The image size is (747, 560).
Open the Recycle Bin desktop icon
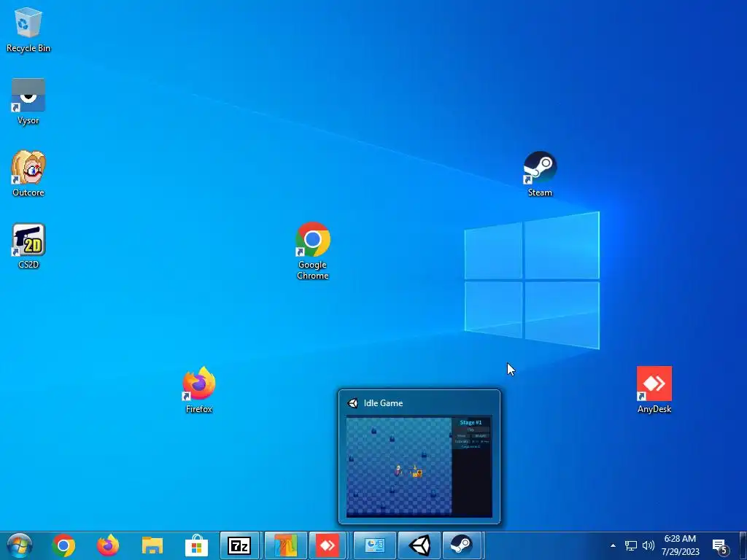(x=28, y=29)
